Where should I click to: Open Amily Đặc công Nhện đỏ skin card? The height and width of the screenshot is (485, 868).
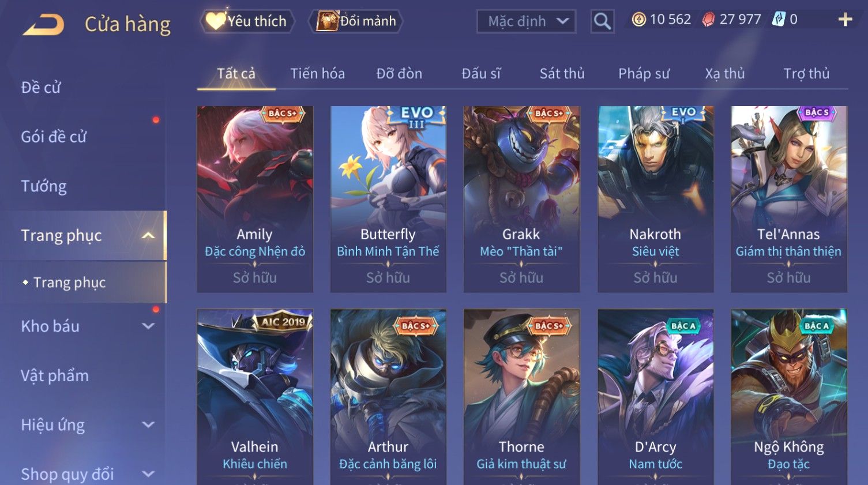[255, 199]
